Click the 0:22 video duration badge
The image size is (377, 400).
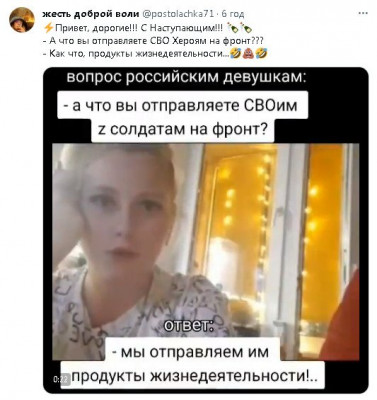click(63, 379)
